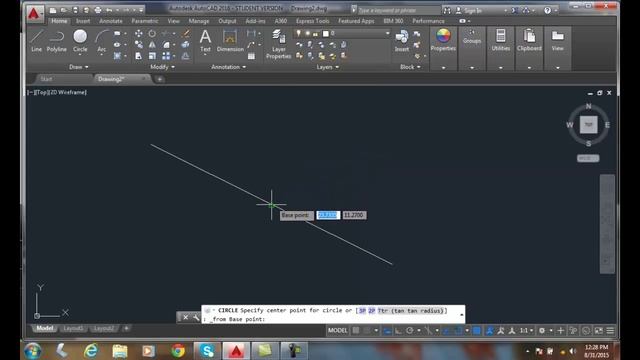Screen dimensions: 640x360
Task: Select the Arc tool
Action: (x=101, y=41)
